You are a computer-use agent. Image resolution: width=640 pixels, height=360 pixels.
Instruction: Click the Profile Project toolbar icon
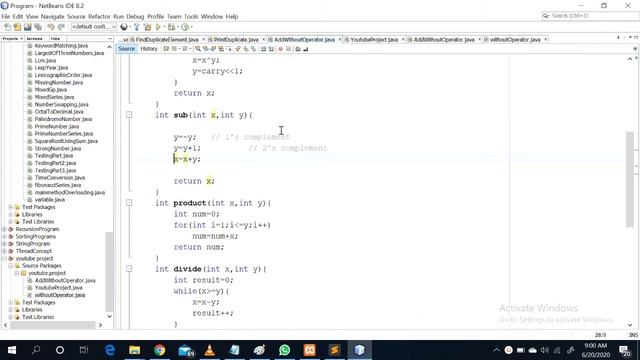(185, 27)
